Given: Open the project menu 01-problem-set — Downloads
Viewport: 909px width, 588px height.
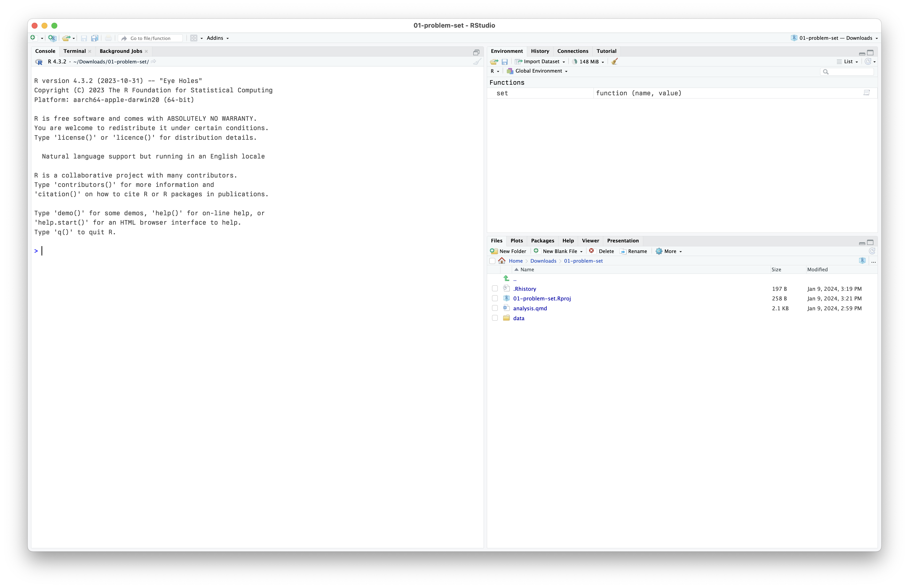Looking at the screenshot, I should click(x=834, y=38).
